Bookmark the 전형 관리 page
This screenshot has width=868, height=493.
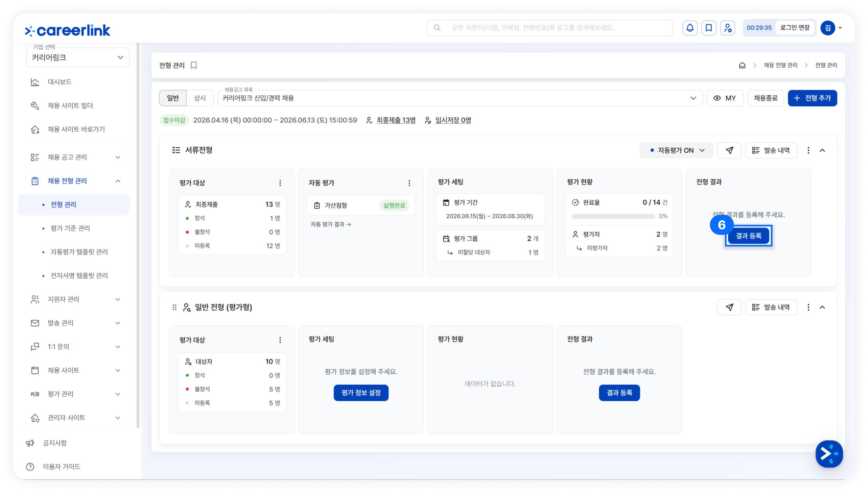click(194, 65)
